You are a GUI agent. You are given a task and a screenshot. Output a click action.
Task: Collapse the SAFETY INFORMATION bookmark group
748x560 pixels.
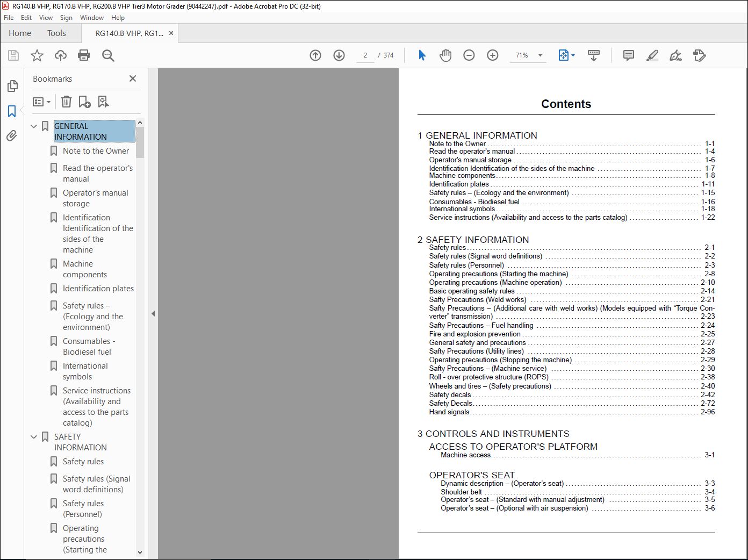pyautogui.click(x=34, y=437)
